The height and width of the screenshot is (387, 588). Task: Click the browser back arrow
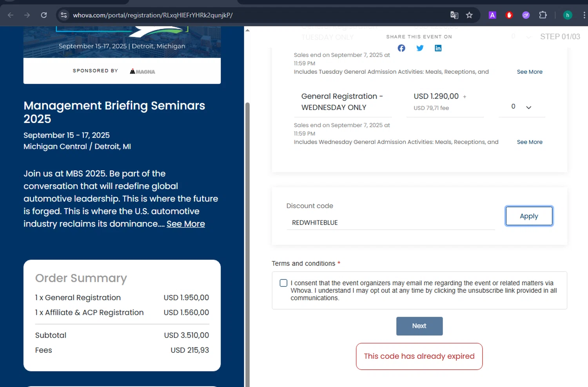[x=11, y=15]
